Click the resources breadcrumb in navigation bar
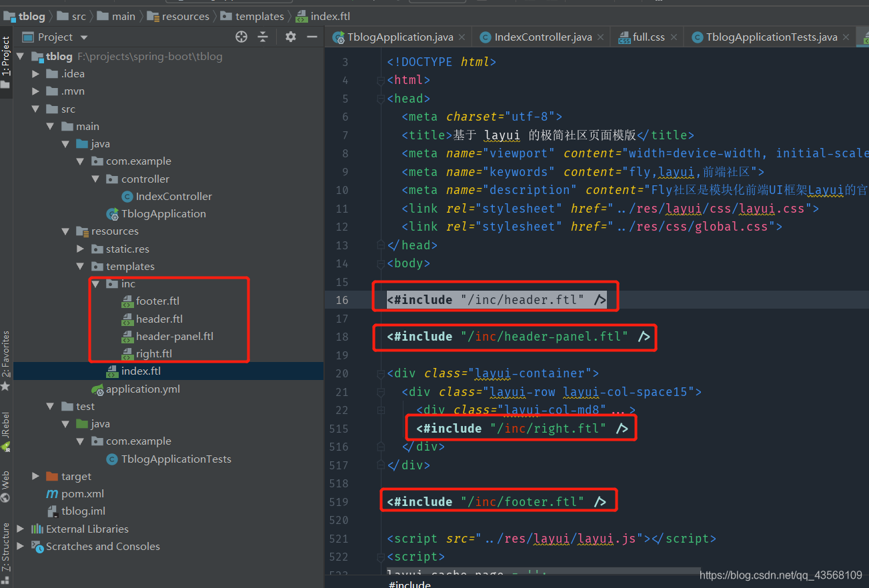 pyautogui.click(x=179, y=16)
